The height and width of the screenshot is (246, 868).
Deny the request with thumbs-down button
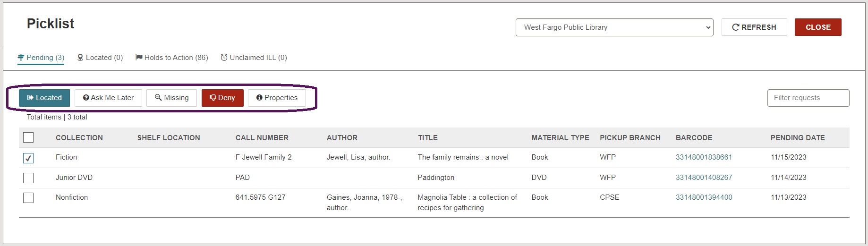tap(222, 98)
